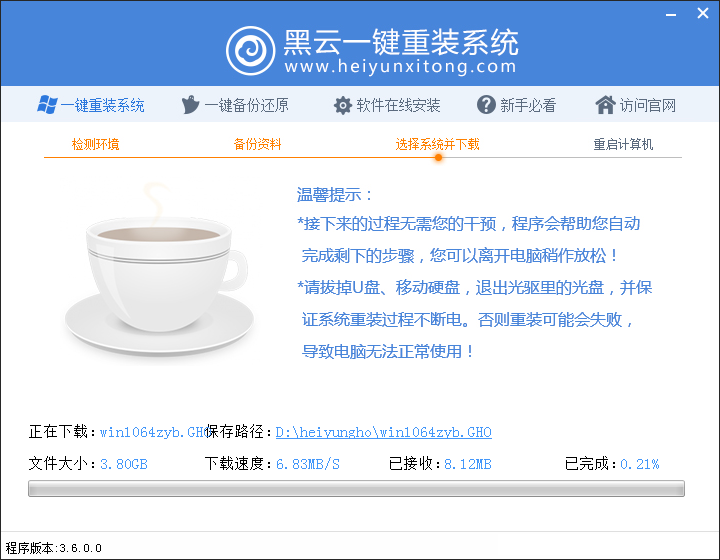Click the 程序版本 3.6.0.0 status text
The image size is (720, 560).
[x=52, y=548]
